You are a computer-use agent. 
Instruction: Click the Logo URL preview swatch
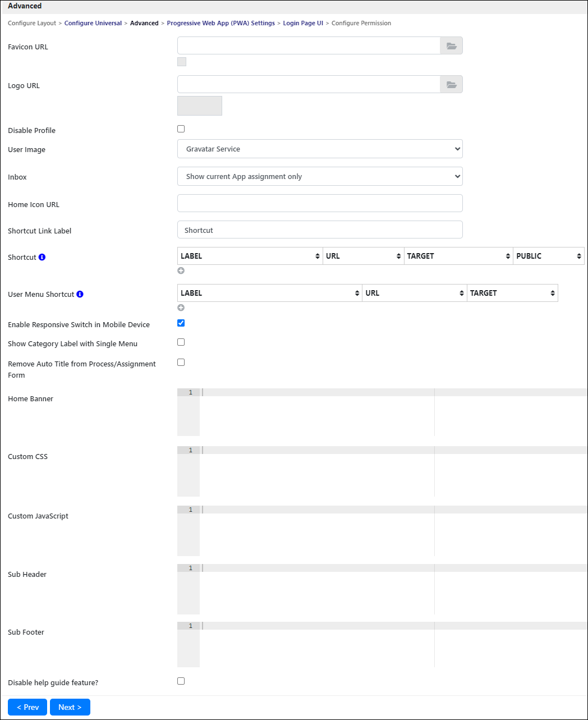200,106
